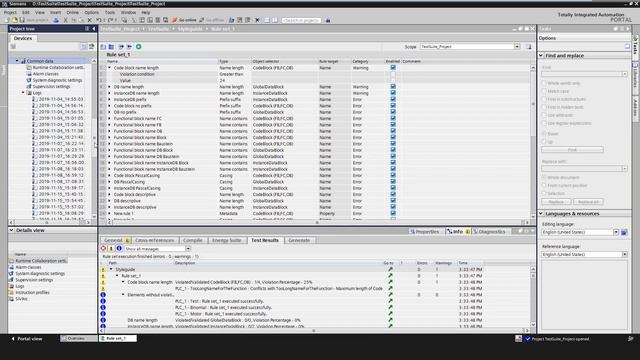Click first icon in rule set editor toolbar

pos(103,47)
